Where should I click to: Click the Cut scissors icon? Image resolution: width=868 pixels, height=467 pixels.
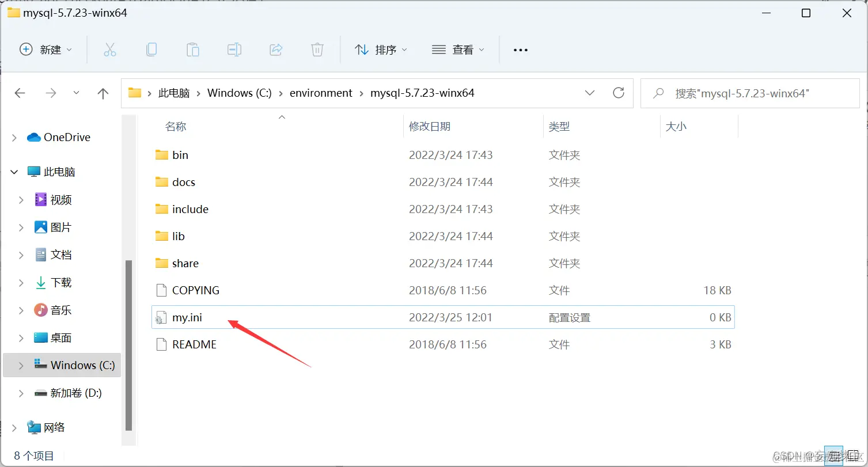110,50
